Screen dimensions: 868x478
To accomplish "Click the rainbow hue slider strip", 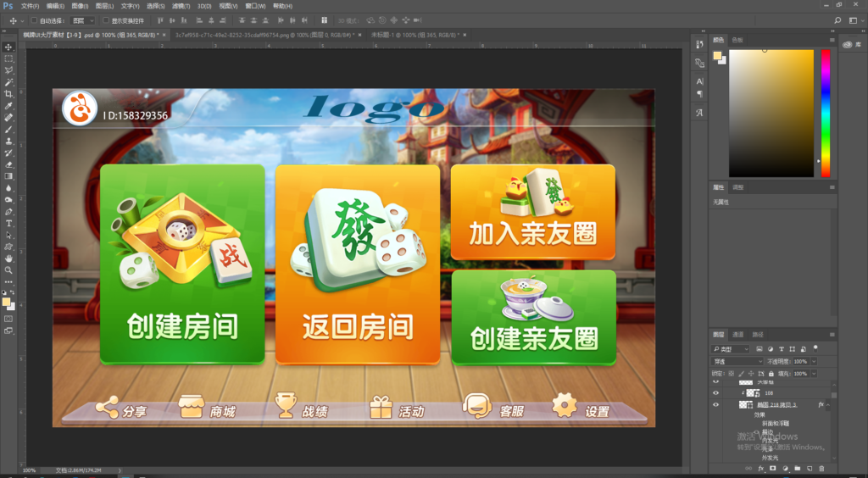I will pos(825,112).
